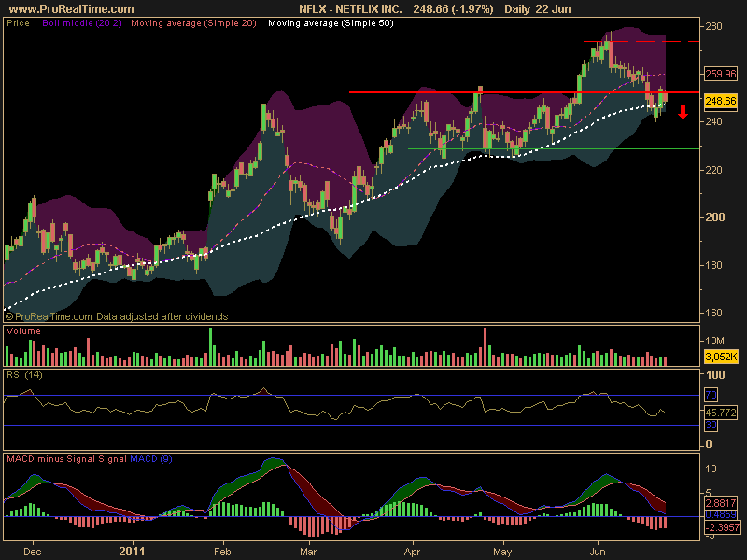This screenshot has width=747, height=560.
Task: Click the Volume panel label
Action: 23,331
